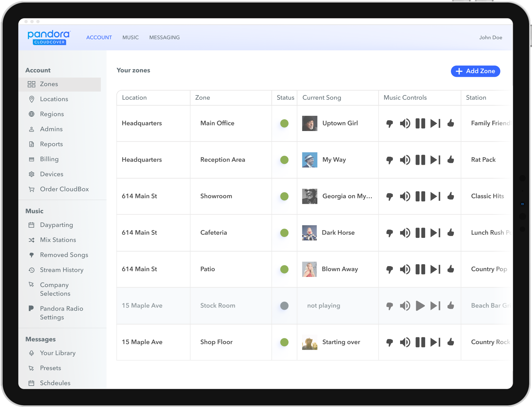
Task: Thumbs down Dark Horse in Cafeteria
Action: tap(390, 233)
